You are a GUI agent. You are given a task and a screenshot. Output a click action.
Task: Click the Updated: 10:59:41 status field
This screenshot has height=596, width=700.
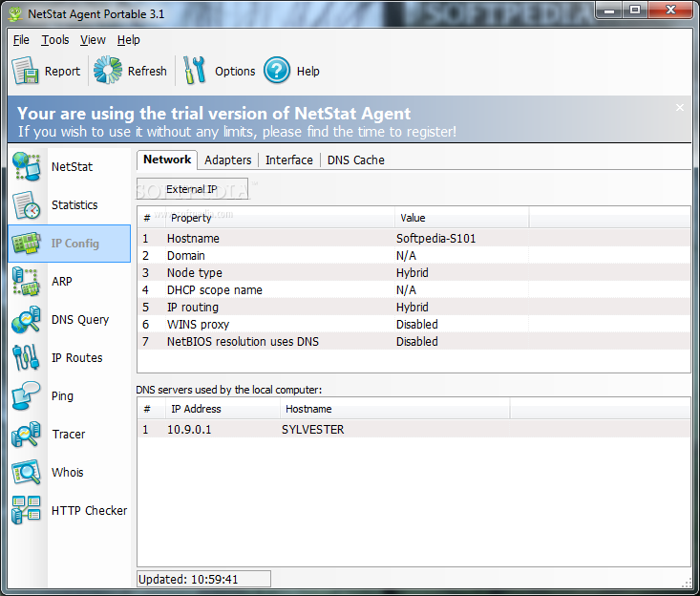pyautogui.click(x=203, y=579)
